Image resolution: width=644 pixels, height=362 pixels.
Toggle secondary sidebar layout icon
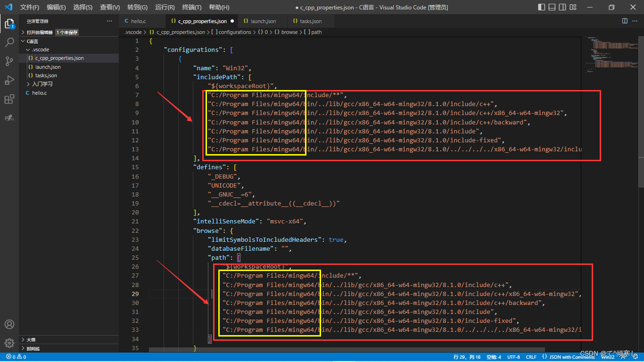562,7
